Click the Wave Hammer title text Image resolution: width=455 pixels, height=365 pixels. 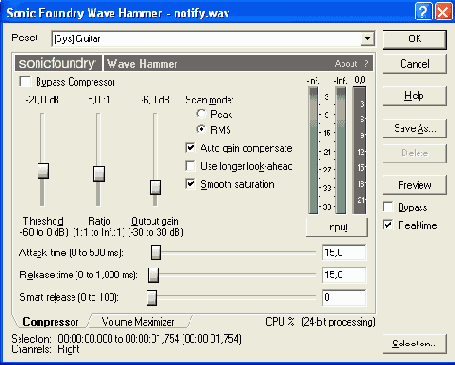142,64
